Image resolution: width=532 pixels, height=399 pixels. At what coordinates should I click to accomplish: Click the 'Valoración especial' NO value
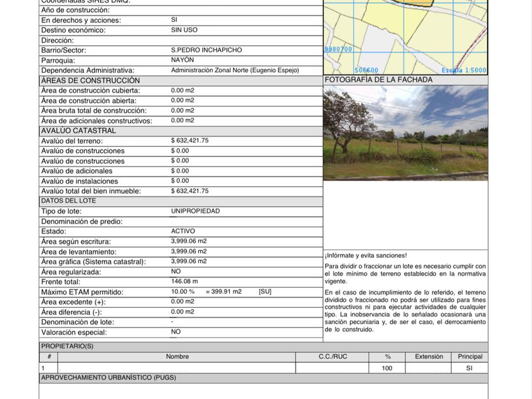coord(176,331)
